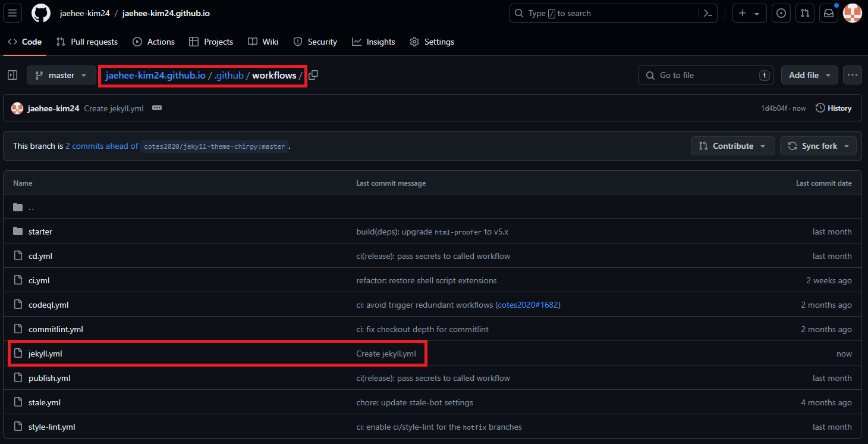The image size is (868, 444).
Task: Open the starter folder
Action: (x=40, y=232)
